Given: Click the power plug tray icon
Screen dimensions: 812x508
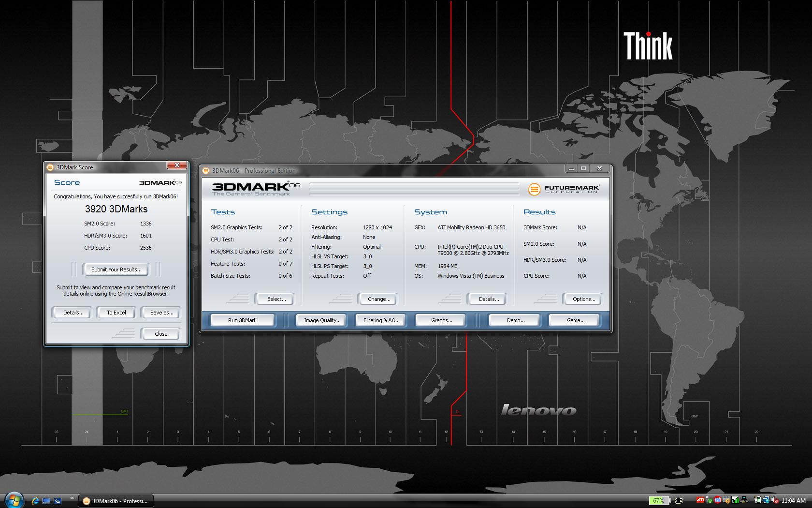Looking at the screenshot, I should tap(679, 501).
